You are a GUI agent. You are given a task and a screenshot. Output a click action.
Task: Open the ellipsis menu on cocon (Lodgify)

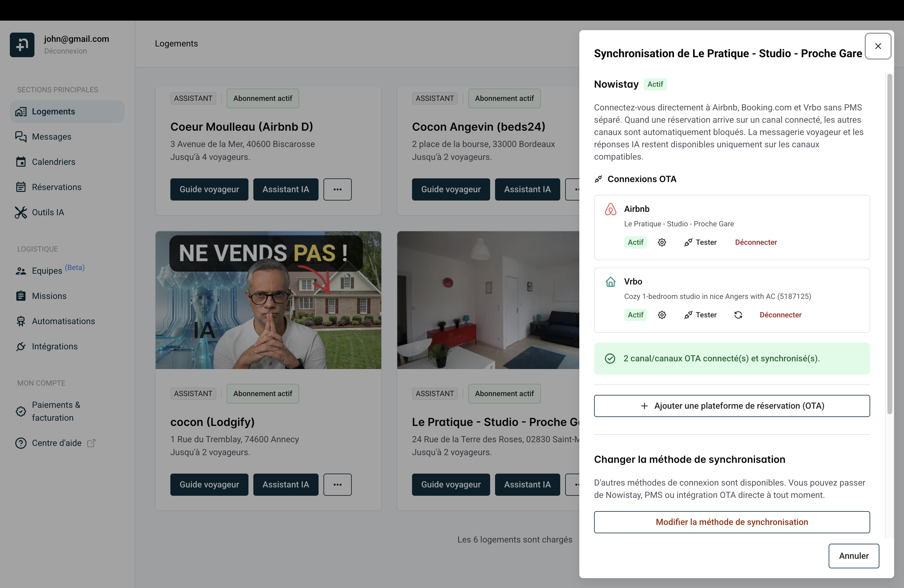[x=337, y=484]
